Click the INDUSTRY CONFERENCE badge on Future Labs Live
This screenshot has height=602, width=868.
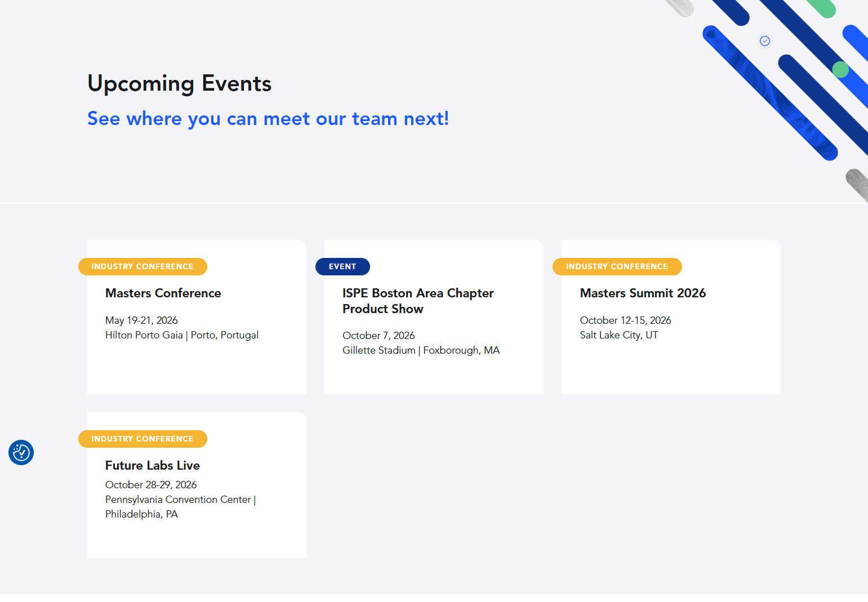(x=143, y=439)
